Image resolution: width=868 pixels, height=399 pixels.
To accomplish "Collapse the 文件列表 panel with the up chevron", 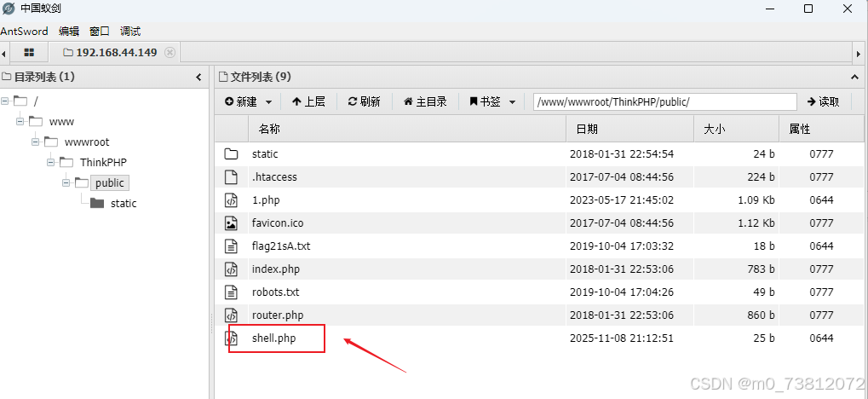I will pos(854,77).
